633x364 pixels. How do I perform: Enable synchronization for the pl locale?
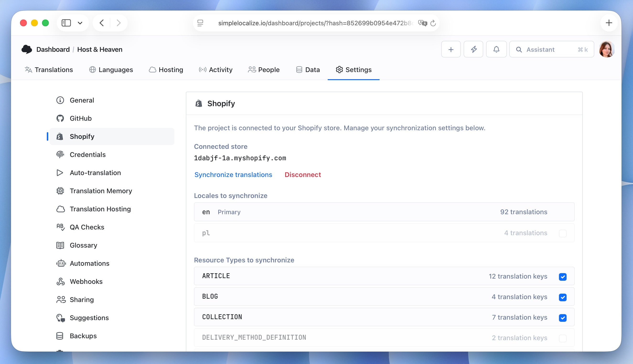pos(563,233)
